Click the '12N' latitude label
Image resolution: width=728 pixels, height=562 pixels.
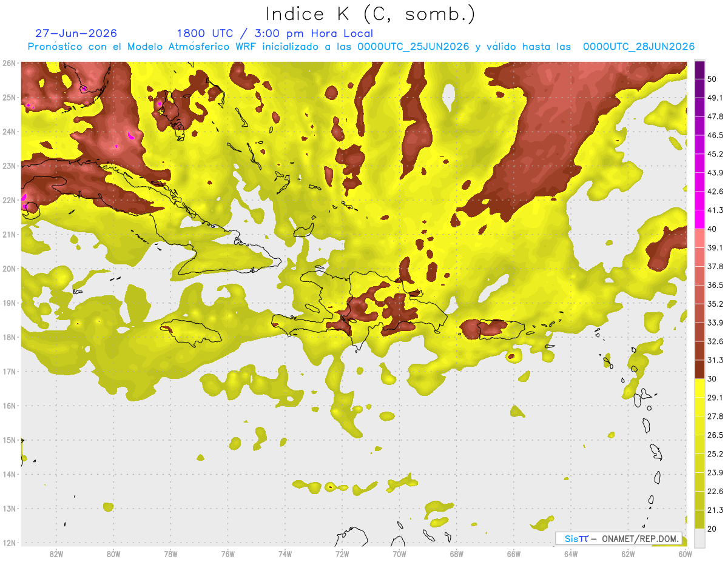pyautogui.click(x=9, y=543)
